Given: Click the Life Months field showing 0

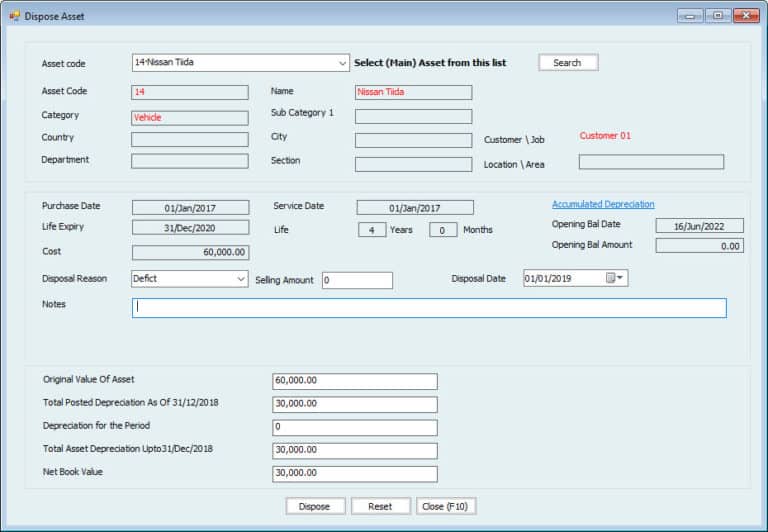Looking at the screenshot, I should coord(443,230).
